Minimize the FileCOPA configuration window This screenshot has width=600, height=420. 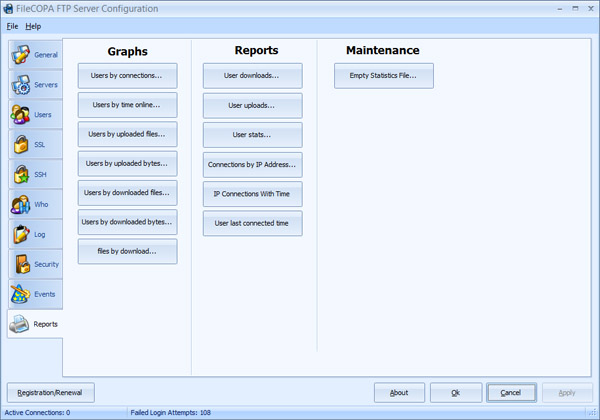pos(560,8)
